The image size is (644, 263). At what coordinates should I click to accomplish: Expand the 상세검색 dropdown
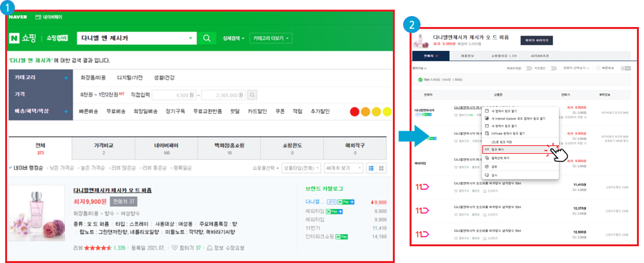tap(233, 39)
